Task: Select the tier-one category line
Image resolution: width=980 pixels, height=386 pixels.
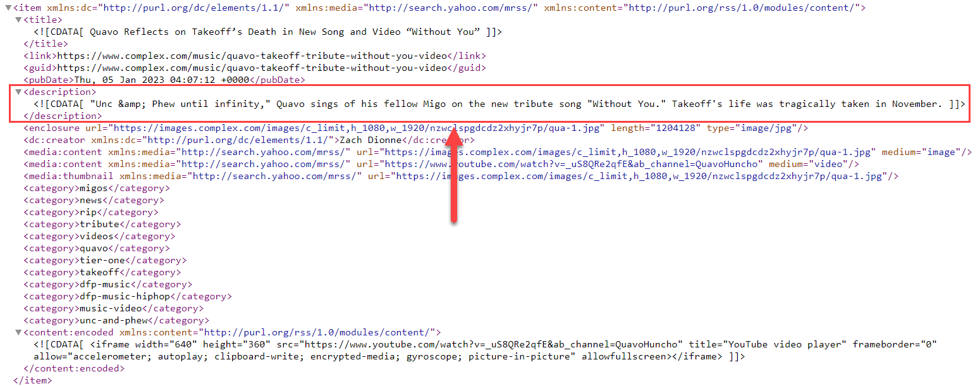Action: 105,261
